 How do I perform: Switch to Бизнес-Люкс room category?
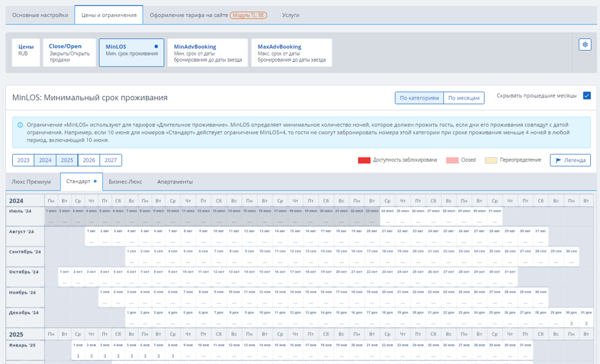click(x=125, y=181)
